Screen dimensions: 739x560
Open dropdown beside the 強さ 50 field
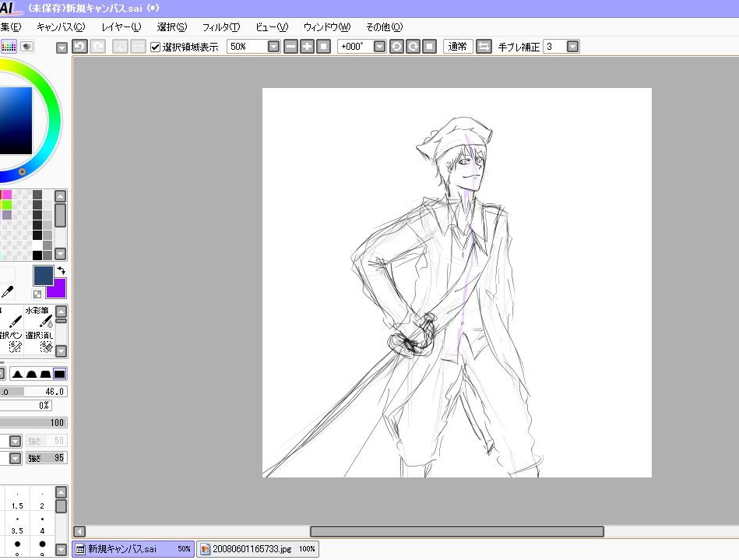pos(15,441)
